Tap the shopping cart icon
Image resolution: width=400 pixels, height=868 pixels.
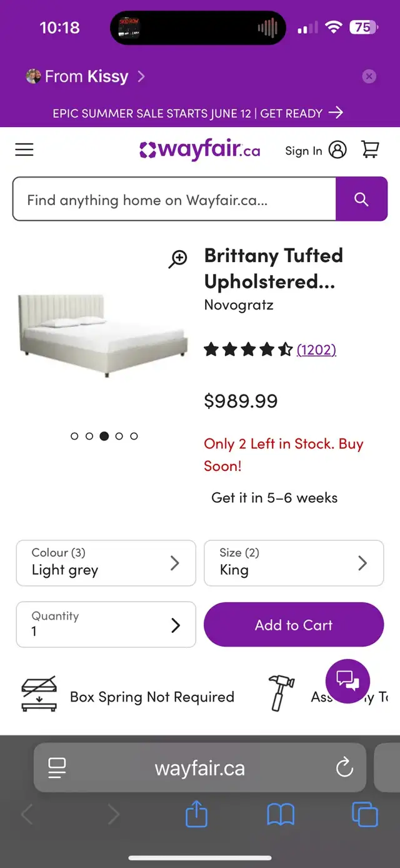click(370, 150)
